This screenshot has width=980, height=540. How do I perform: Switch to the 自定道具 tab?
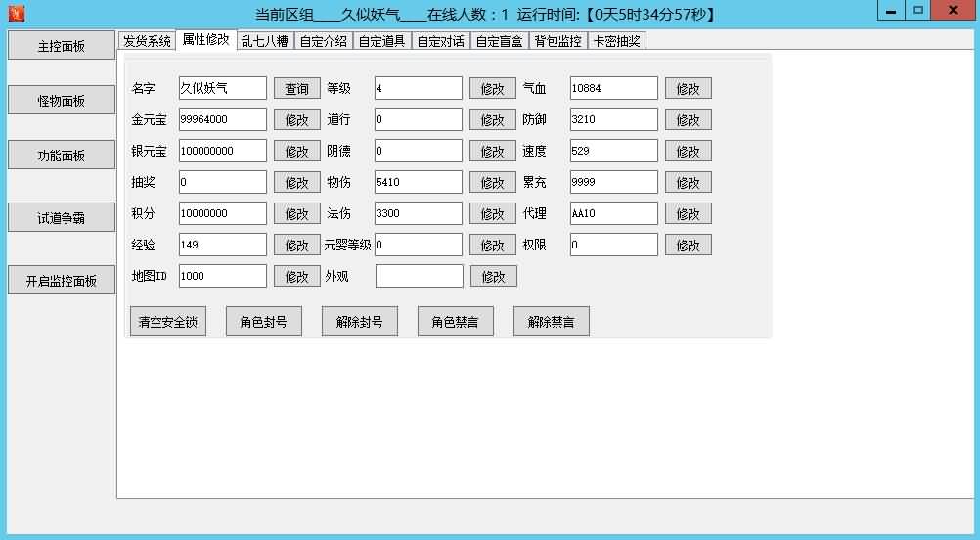[x=381, y=41]
